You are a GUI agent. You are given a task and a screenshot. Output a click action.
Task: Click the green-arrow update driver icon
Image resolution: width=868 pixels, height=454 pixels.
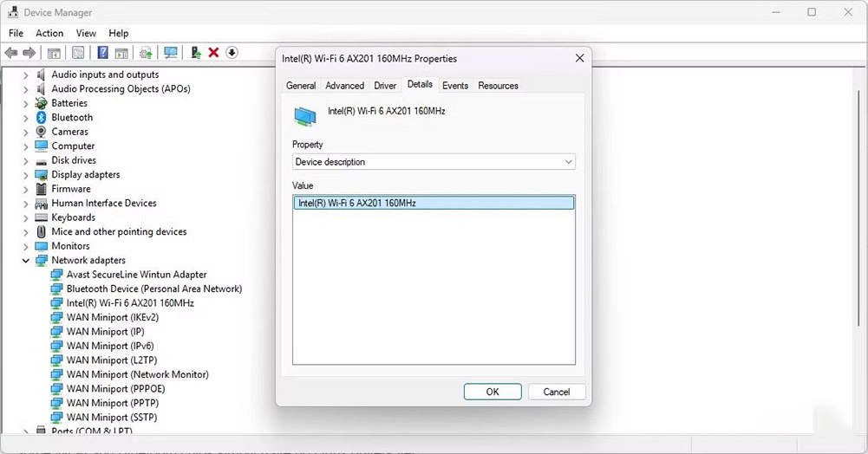(196, 53)
